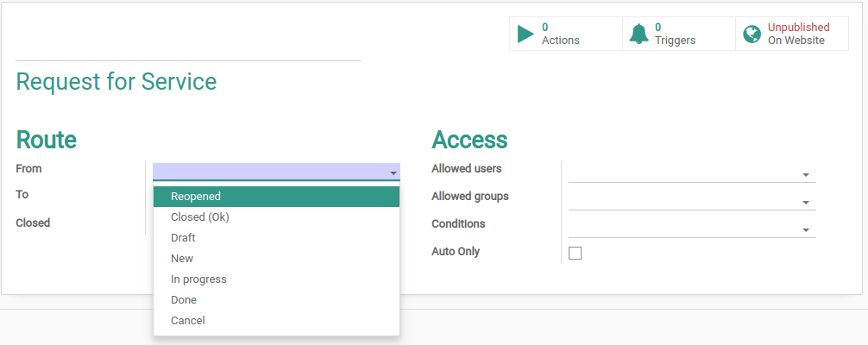Click the Triggers bell icon
This screenshot has width=868, height=345.
pyautogui.click(x=638, y=34)
